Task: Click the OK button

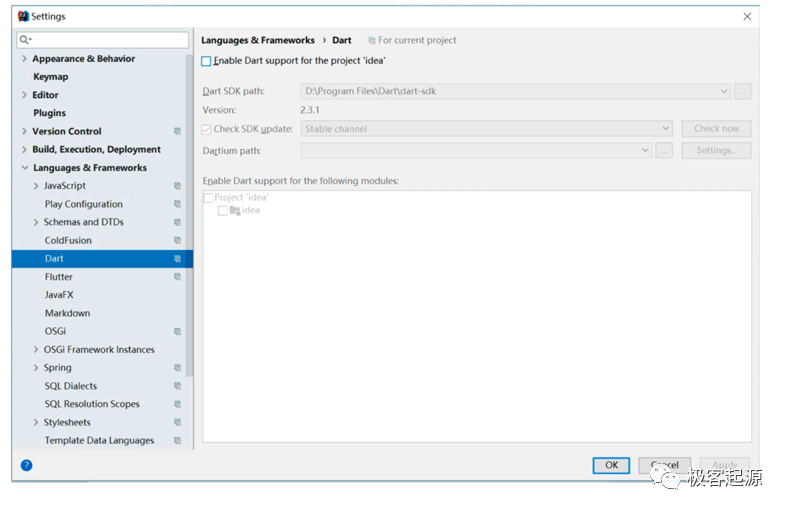Action: 611,465
